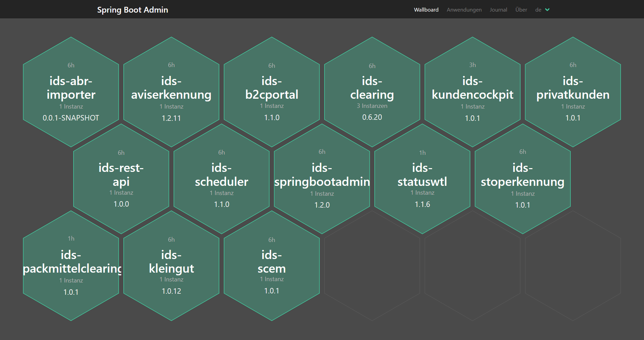The height and width of the screenshot is (340, 644).
Task: Open the ids-springbootadmin hexagon
Action: pos(322,179)
